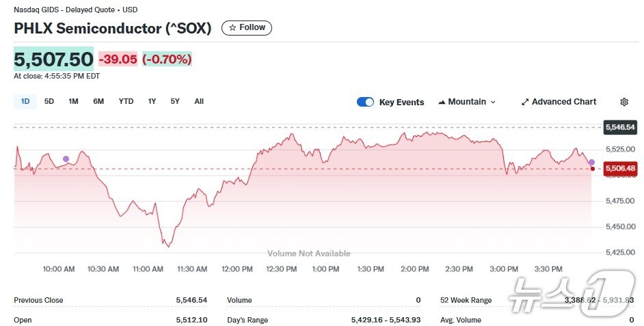Click the purple key event marker at chart end
Image resolution: width=644 pixels, height=326 pixels.
click(591, 162)
